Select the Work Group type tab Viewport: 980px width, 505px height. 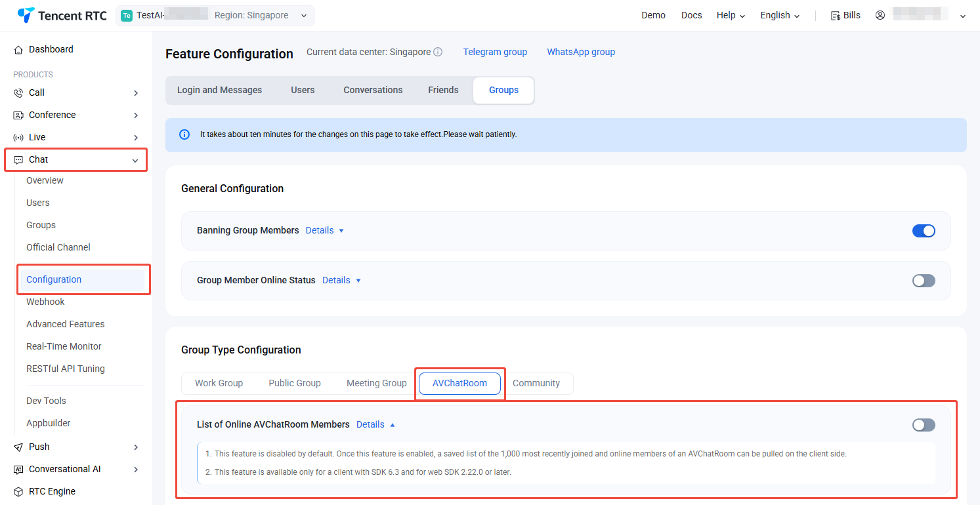(x=219, y=384)
